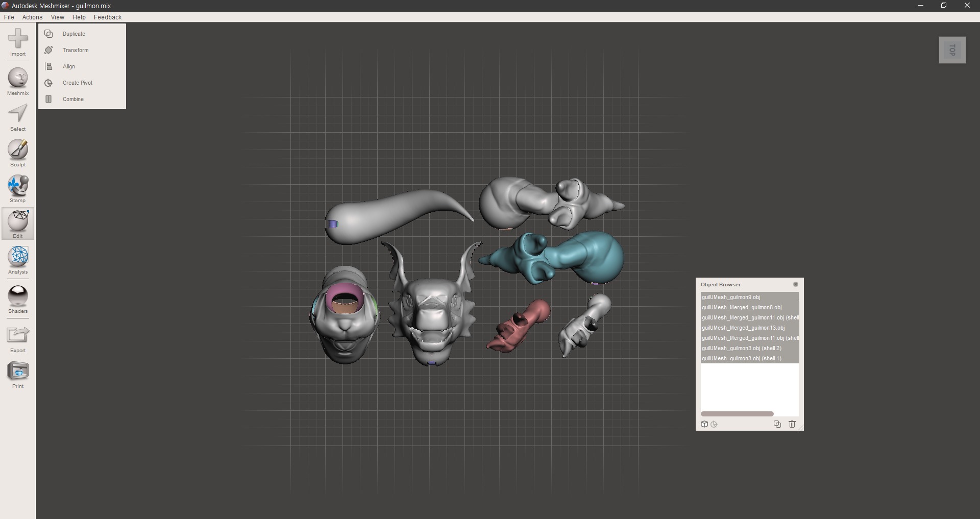980x519 pixels.
Task: Click the Object Browser horizontal scrollbar
Action: (737, 414)
